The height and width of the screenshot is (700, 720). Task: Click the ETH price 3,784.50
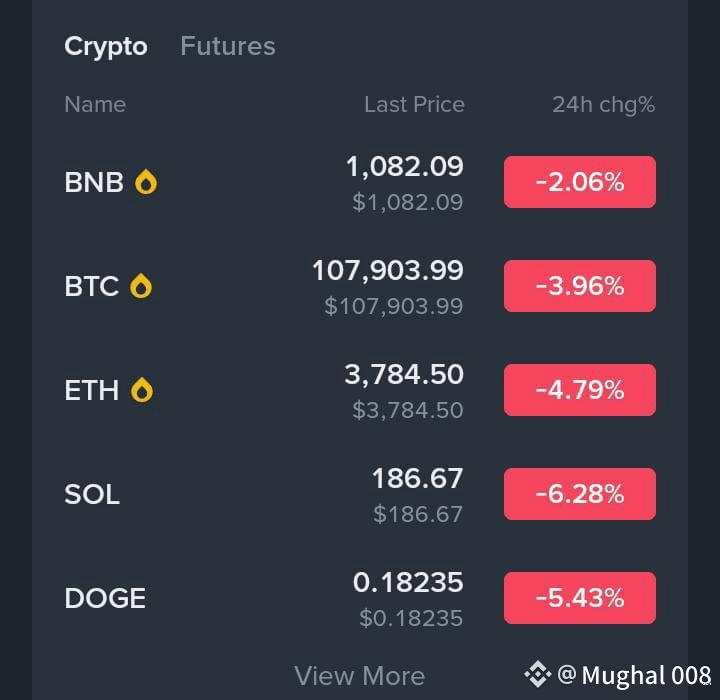point(404,374)
